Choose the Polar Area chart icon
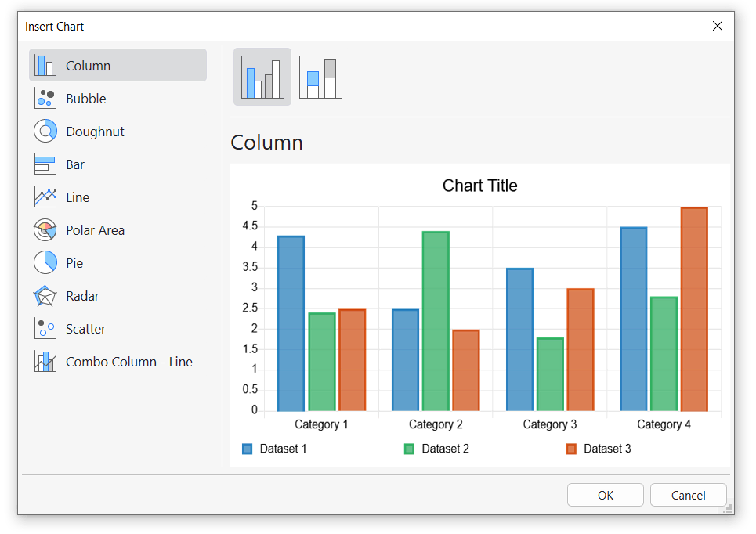The height and width of the screenshot is (534, 756). [x=45, y=230]
